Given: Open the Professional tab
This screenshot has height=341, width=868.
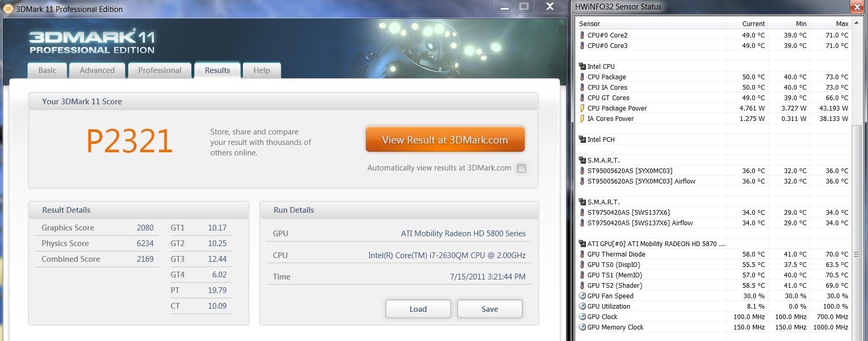Looking at the screenshot, I should click(x=160, y=70).
